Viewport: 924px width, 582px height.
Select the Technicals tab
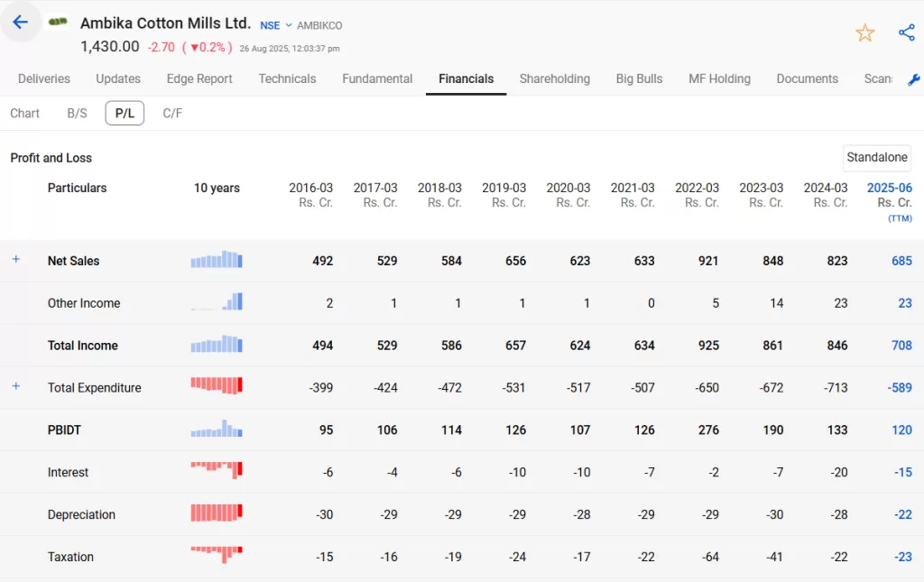287,79
